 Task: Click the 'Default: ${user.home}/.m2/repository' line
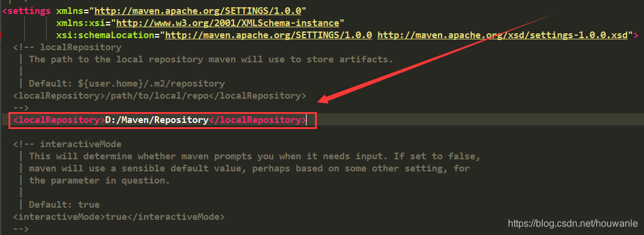pos(127,84)
